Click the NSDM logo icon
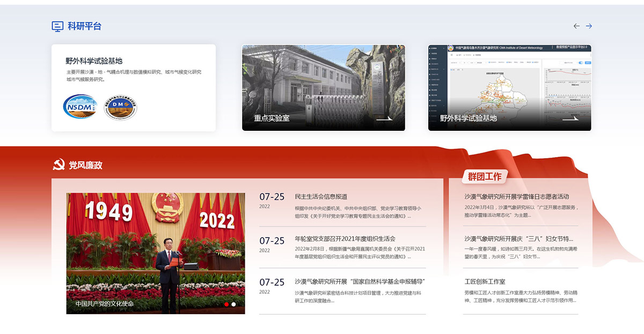 (80, 106)
